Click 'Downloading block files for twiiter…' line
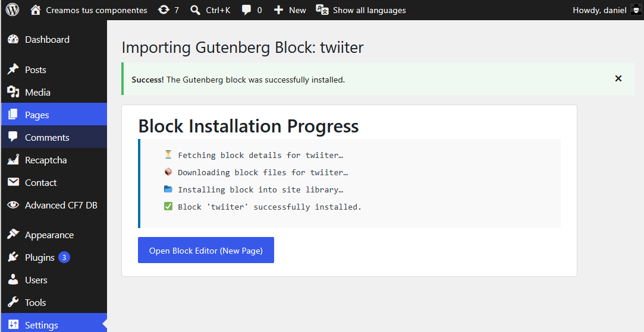Viewport: 644px width, 332px height. (263, 172)
